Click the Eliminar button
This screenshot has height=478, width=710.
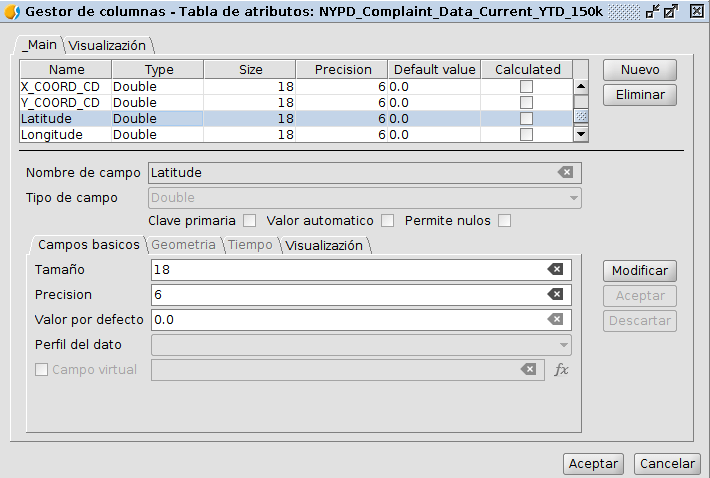(639, 95)
